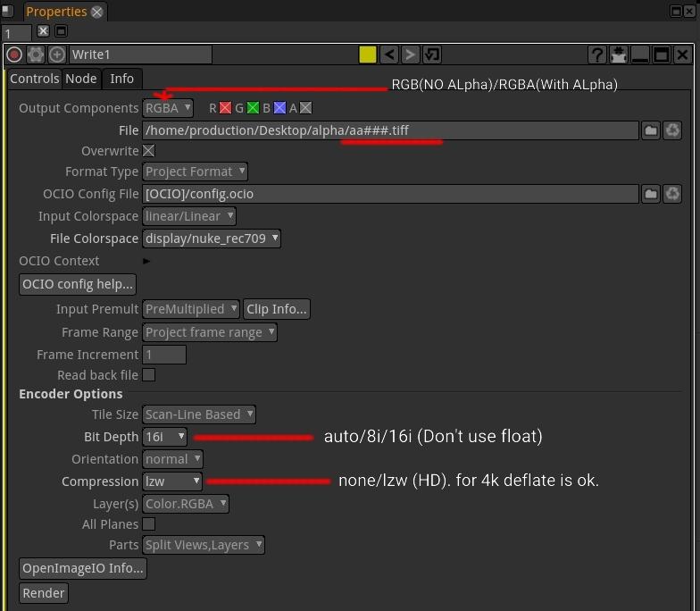
Task: Browse for output File with folder icon
Action: tap(651, 130)
